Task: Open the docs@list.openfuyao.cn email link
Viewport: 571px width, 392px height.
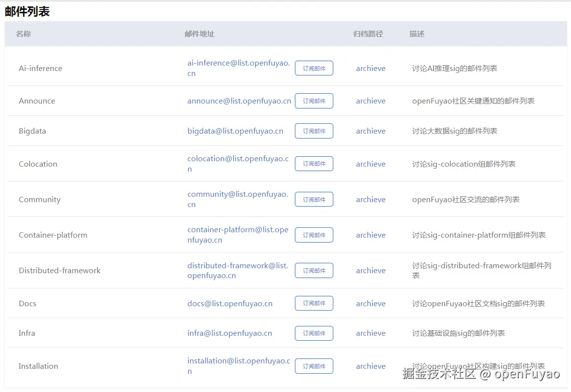Action: click(230, 303)
